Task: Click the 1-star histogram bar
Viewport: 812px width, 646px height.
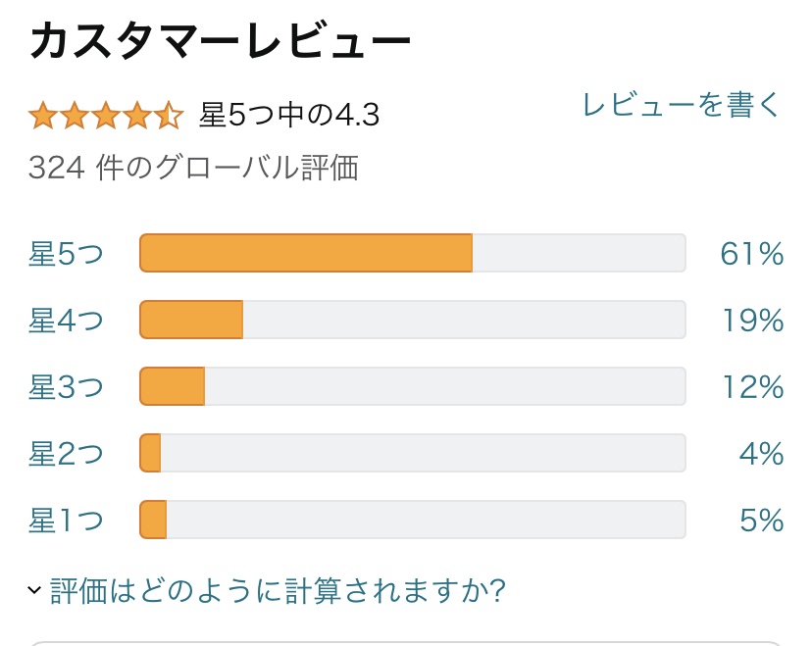Action: tap(413, 520)
